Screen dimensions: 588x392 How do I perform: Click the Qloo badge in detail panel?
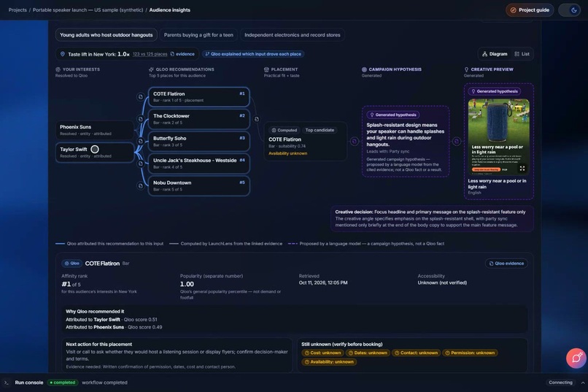click(71, 264)
